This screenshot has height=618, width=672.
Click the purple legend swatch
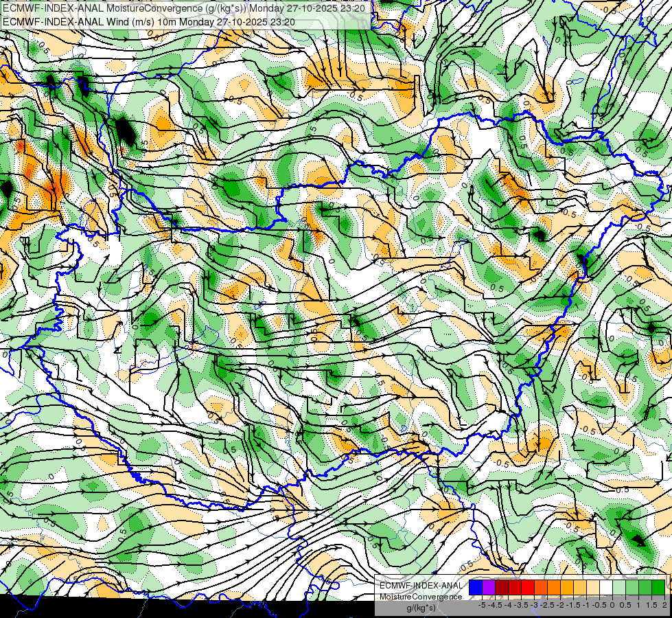489,588
